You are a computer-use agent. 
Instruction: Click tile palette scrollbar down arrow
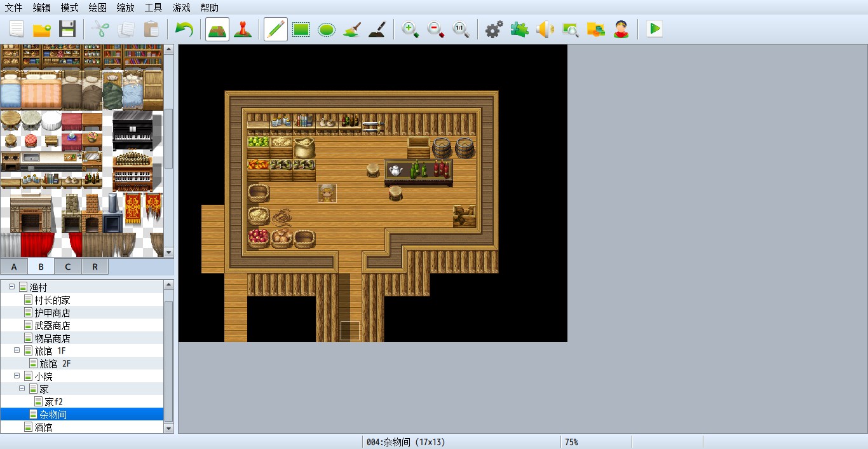168,252
